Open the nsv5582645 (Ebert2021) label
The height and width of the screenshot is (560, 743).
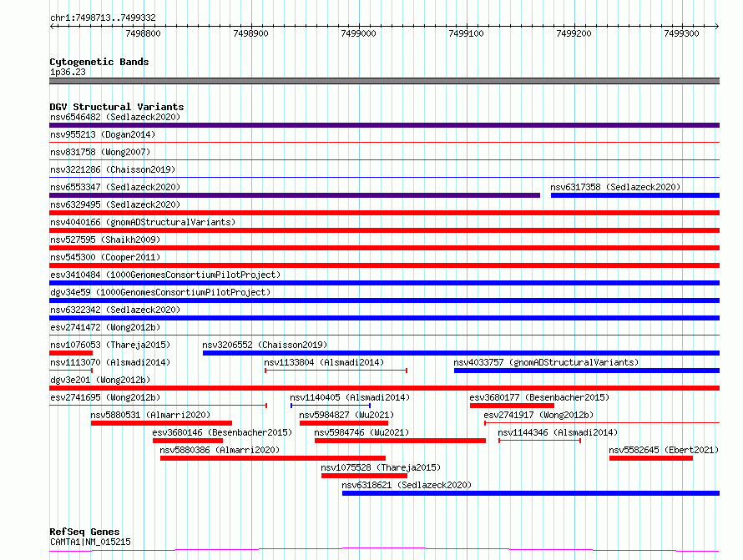664,450
